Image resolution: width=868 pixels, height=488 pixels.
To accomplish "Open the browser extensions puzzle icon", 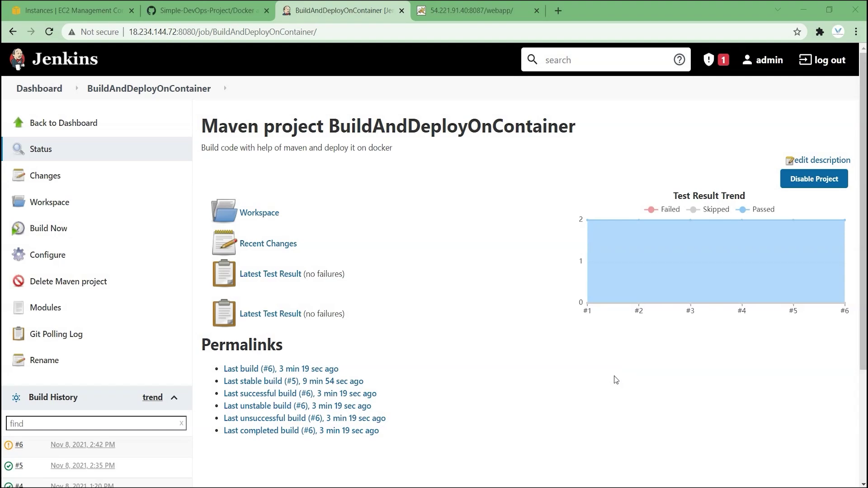I will (x=820, y=32).
